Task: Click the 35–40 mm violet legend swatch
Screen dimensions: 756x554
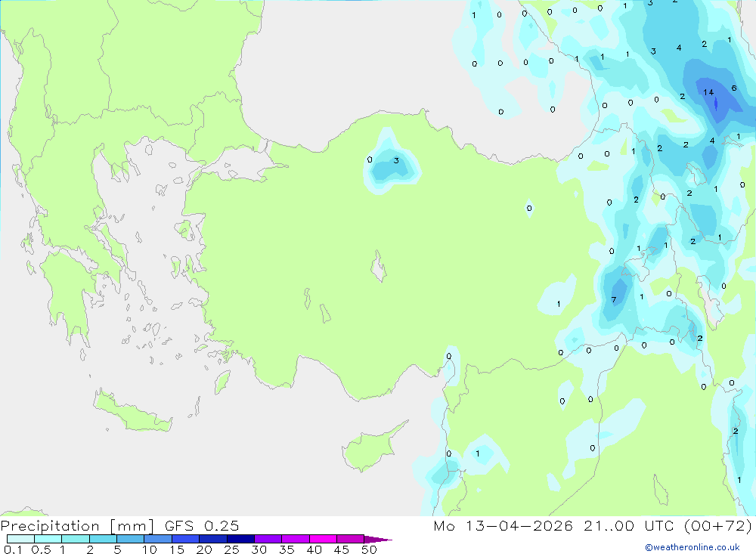Action: tap(295, 539)
